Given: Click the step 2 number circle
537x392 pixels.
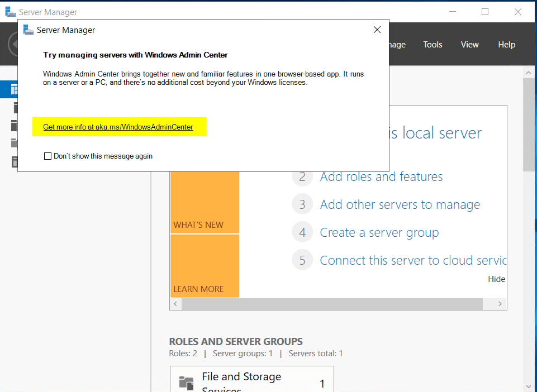Looking at the screenshot, I should coord(302,177).
